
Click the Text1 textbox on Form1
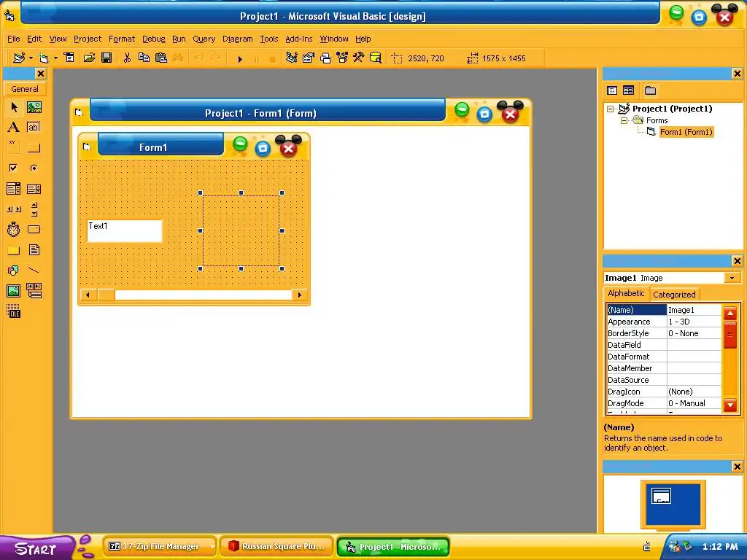pyautogui.click(x=124, y=231)
